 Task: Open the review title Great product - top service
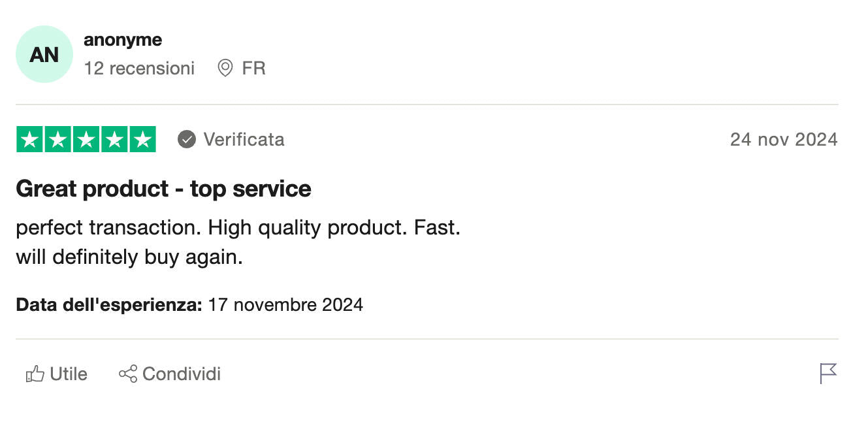(163, 189)
